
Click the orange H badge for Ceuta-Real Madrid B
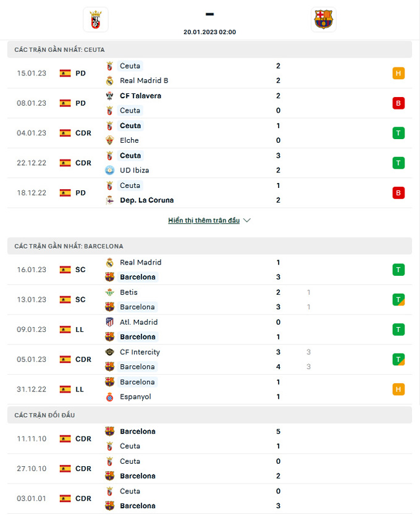coord(398,73)
